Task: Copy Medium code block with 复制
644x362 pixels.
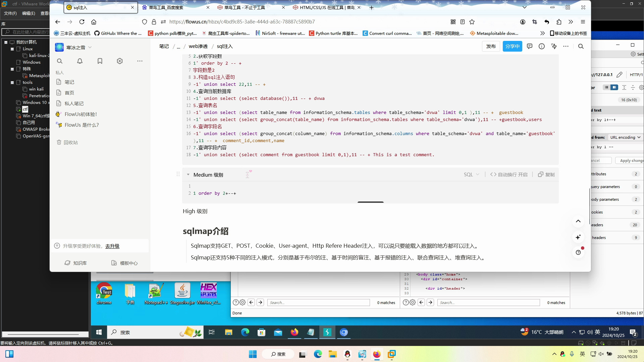Action: coord(546,175)
